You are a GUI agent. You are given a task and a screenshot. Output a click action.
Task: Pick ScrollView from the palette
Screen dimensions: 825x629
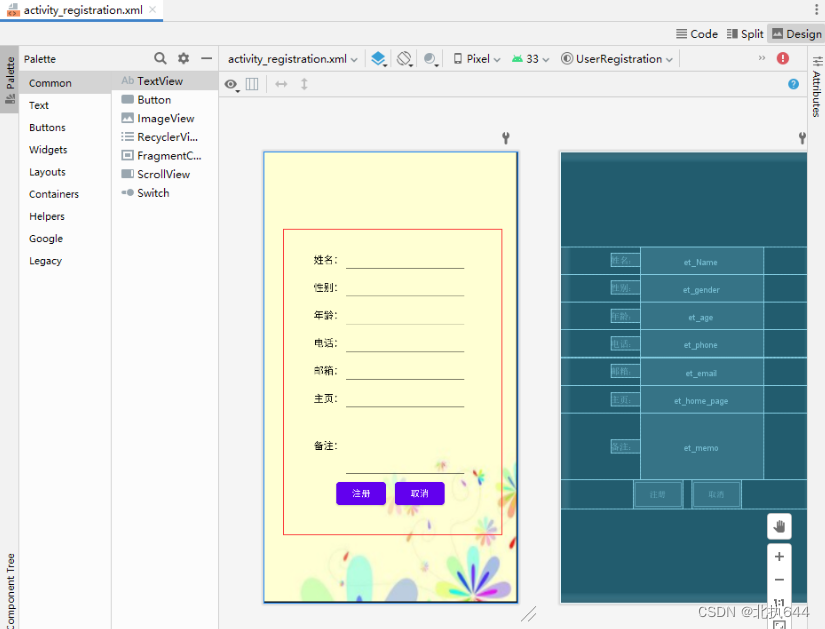[x=165, y=174]
